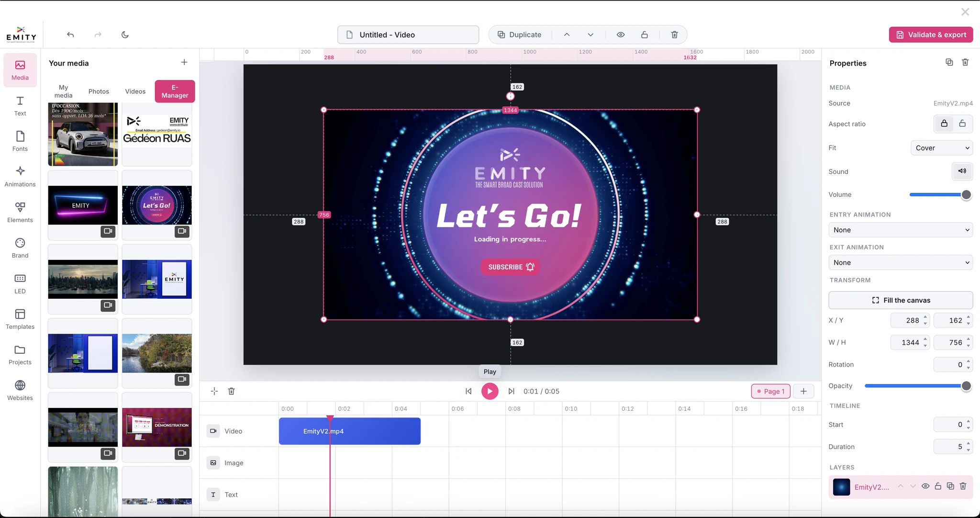The width and height of the screenshot is (980, 518).
Task: Toggle dark mode moon icon
Action: pos(125,34)
